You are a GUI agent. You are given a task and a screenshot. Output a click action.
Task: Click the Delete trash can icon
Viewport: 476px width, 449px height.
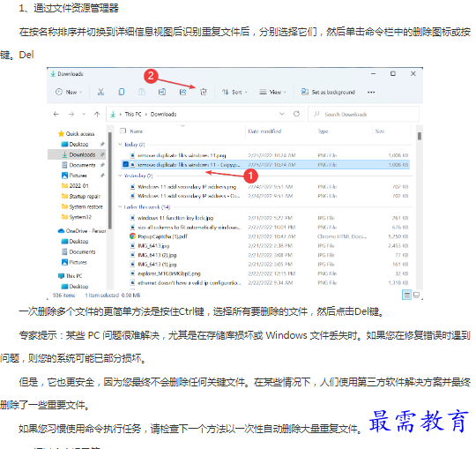pos(204,92)
